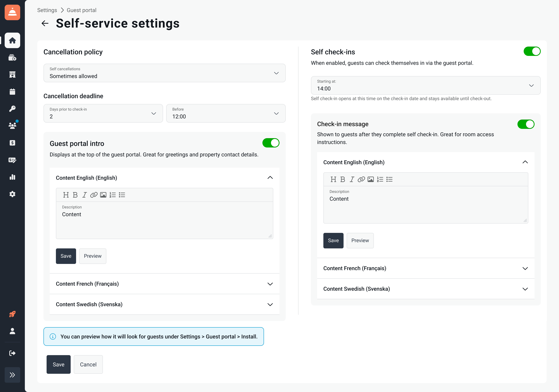
Task: Apply italic in Check-in message editor
Action: 352,180
